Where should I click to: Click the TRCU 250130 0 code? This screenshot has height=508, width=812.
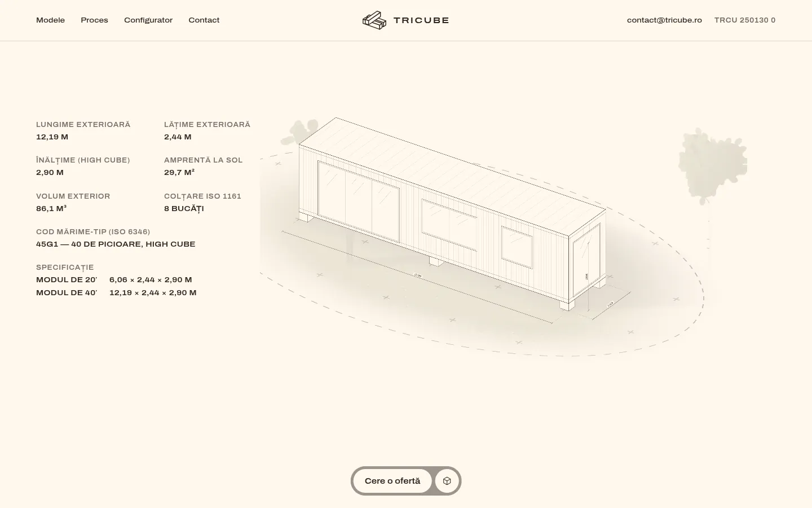(x=745, y=20)
